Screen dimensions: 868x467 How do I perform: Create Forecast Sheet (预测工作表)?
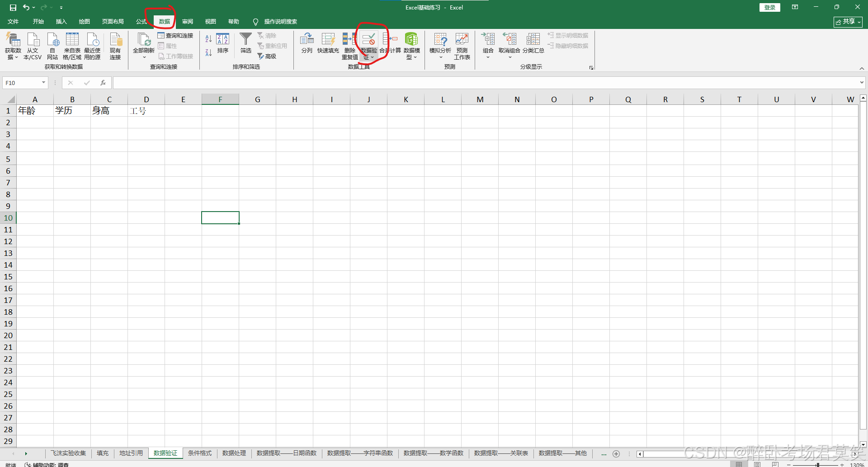coord(462,46)
